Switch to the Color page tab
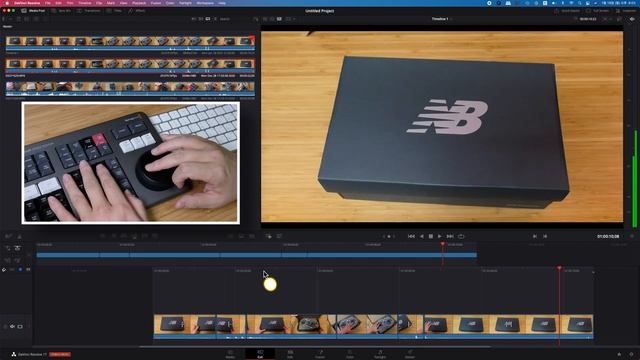 point(350,354)
